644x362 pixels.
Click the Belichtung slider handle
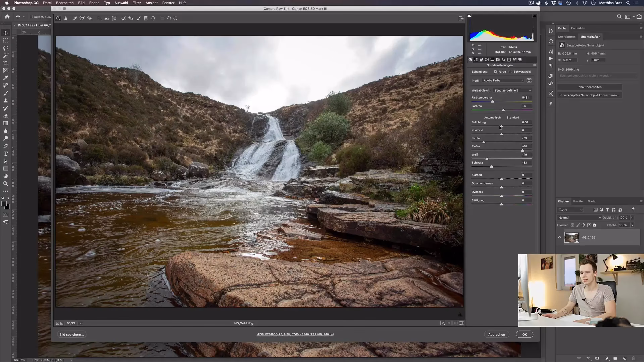[x=501, y=126]
